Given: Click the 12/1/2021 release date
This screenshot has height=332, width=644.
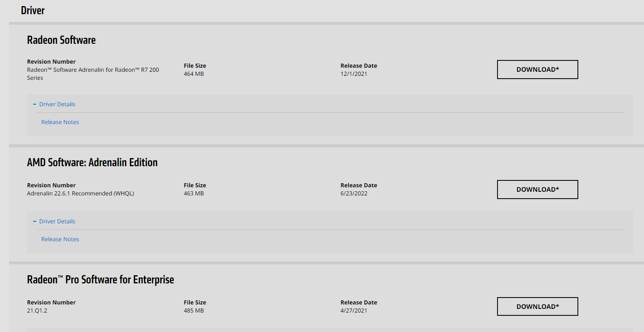Looking at the screenshot, I should [x=353, y=74].
